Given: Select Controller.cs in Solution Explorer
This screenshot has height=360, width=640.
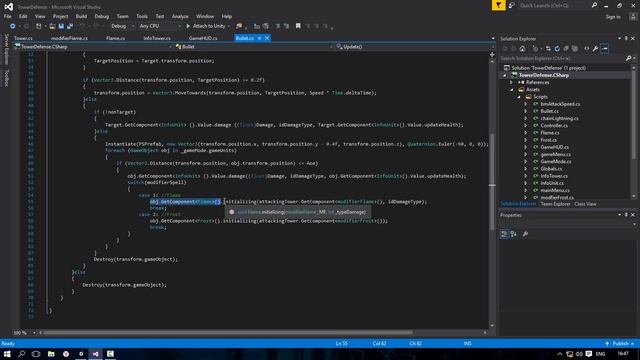Looking at the screenshot, I should click(554, 126).
